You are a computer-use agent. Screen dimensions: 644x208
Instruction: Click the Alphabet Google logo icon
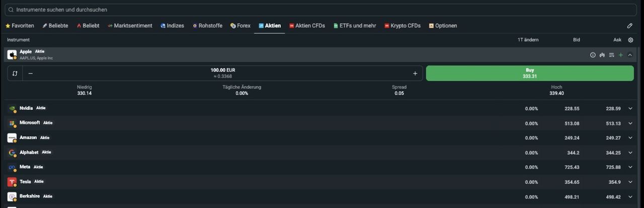(12, 153)
